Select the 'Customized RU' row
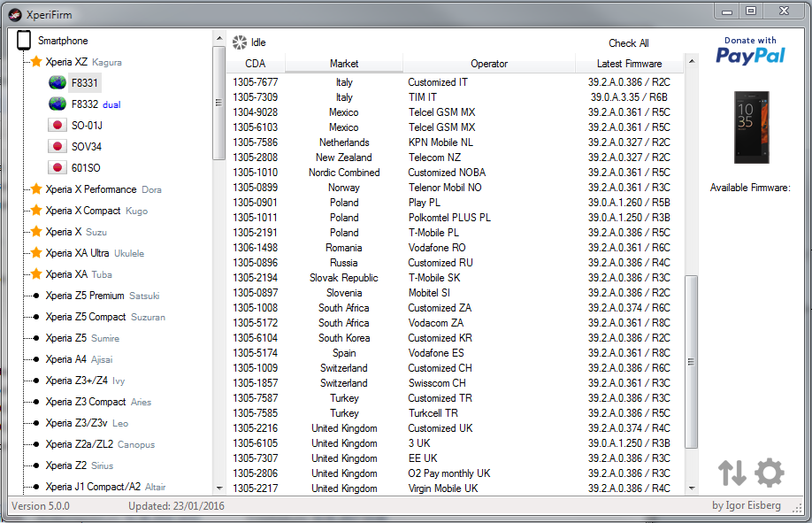 (x=456, y=262)
